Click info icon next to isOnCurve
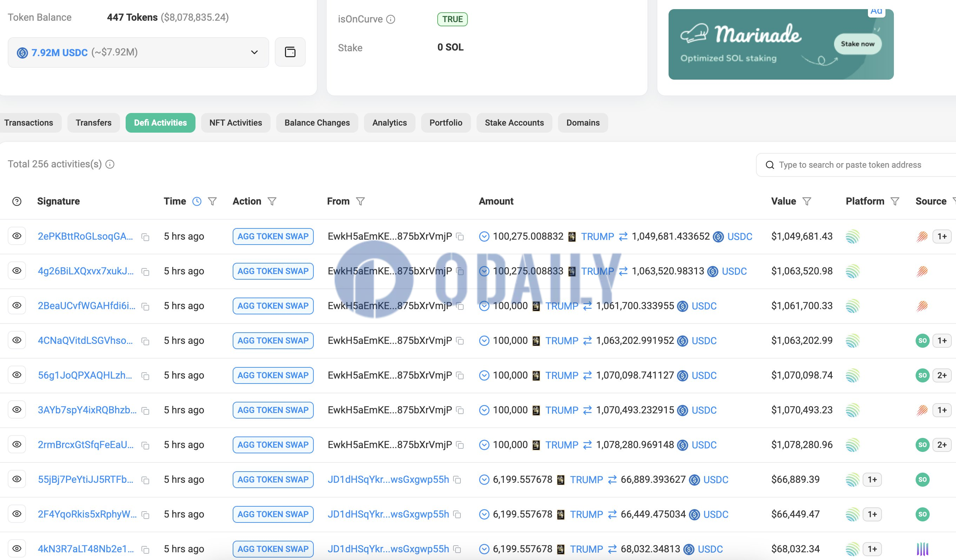 [390, 19]
